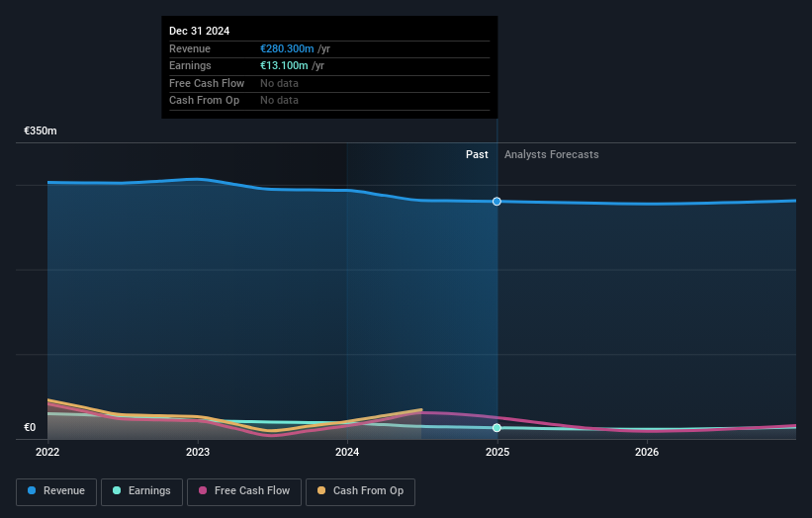Click the Past section label
This screenshot has width=812, height=518.
pos(477,154)
